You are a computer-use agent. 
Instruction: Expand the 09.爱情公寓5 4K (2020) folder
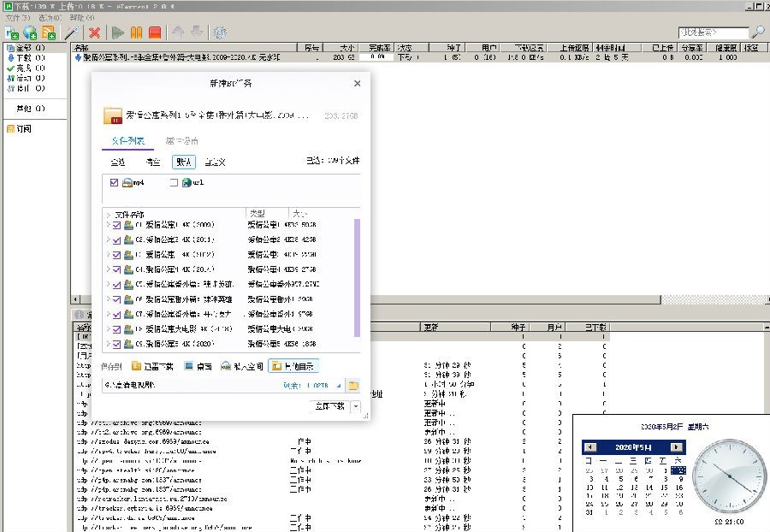pyautogui.click(x=108, y=344)
